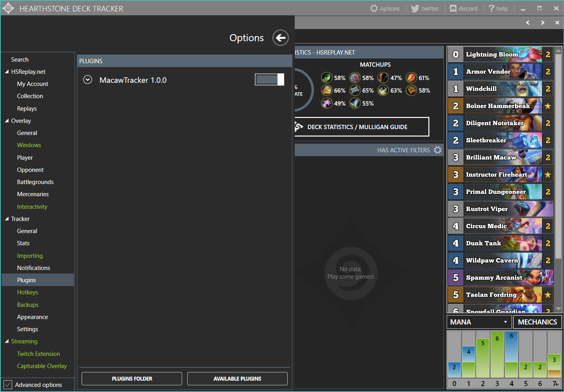564x392 pixels.
Task: Click the Brilliant Macaw card row
Action: (x=500, y=157)
